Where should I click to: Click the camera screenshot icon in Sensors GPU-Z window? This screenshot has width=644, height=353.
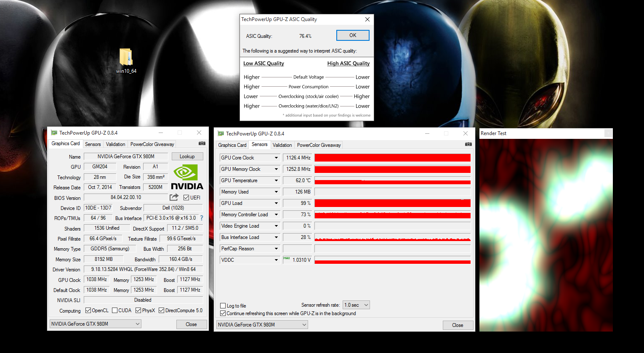tap(468, 144)
